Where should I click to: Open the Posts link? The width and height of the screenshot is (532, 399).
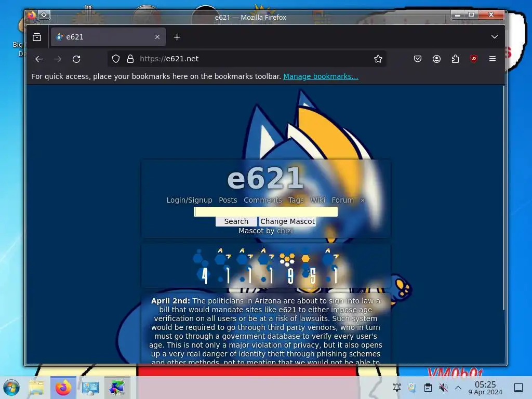point(228,200)
